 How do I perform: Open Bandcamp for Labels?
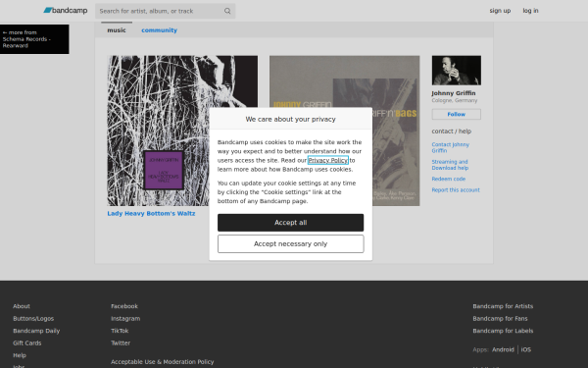(503, 331)
